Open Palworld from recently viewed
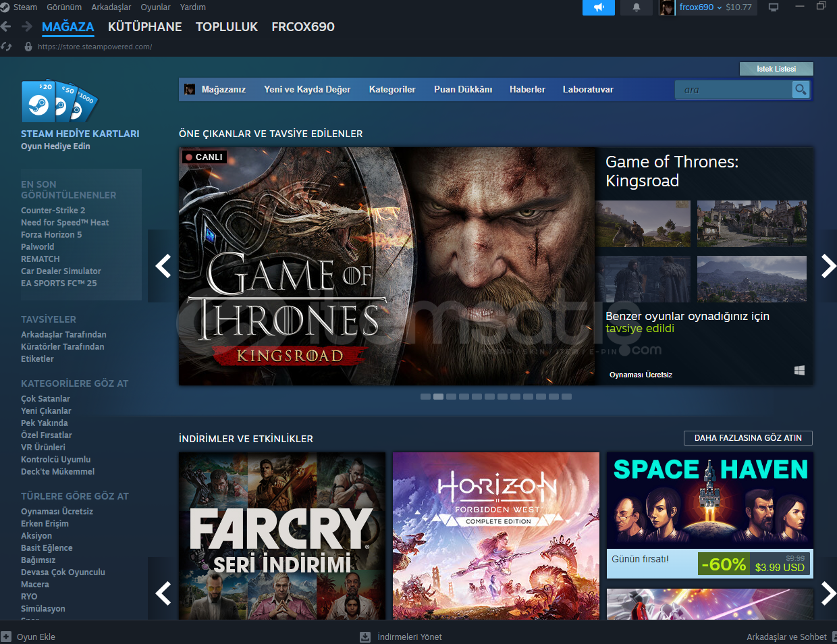Viewport: 837px width, 644px height. pos(38,247)
